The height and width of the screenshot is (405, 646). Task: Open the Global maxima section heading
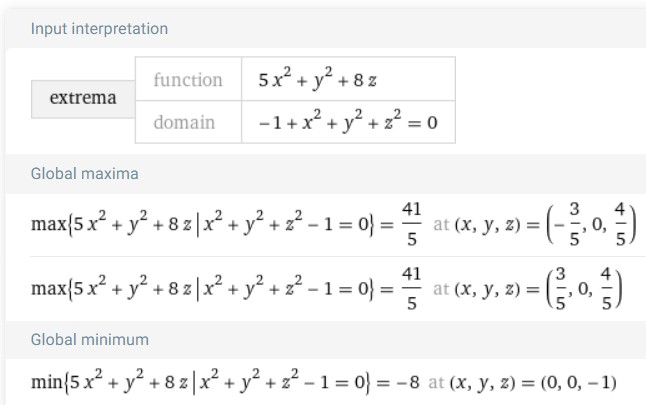coord(84,174)
